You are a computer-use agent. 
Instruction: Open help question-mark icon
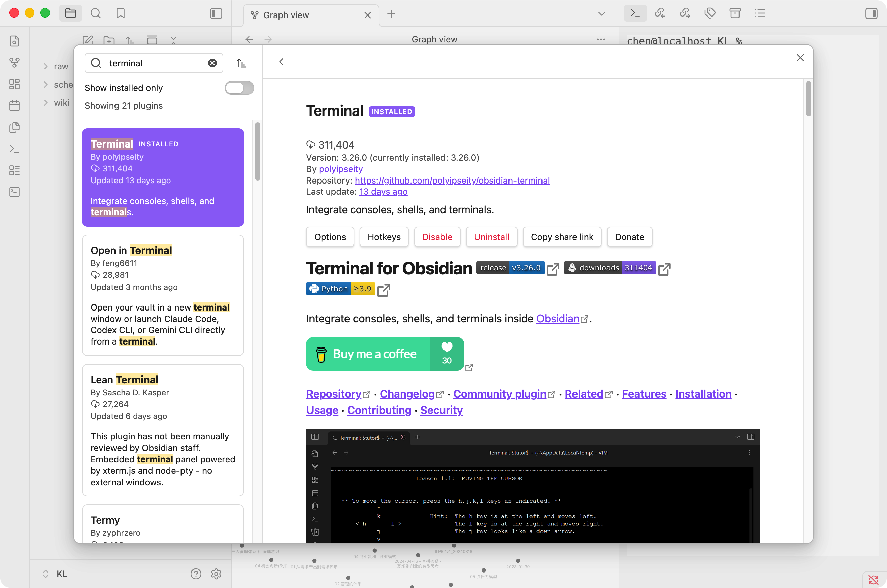[196, 574]
